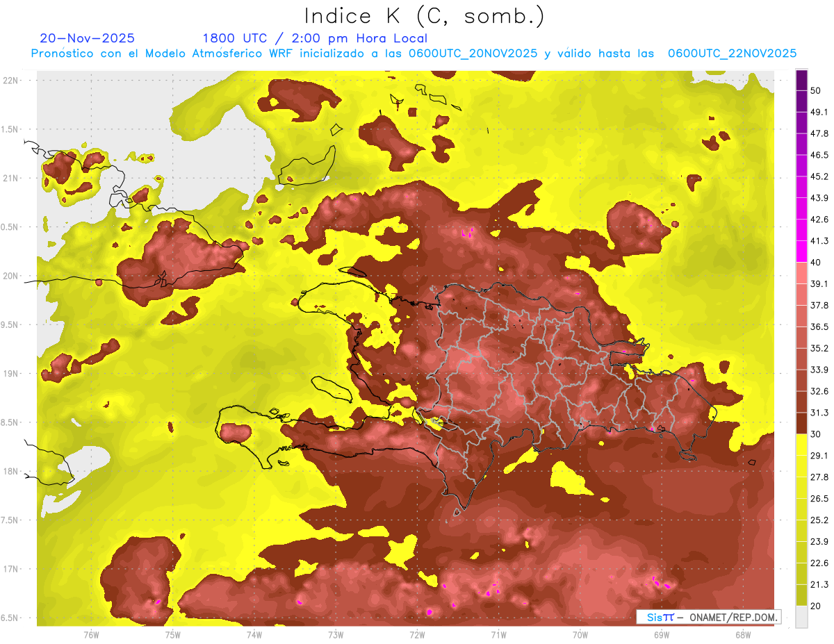Click the '70W' longitude label
The height and width of the screenshot is (644, 834).
pyautogui.click(x=580, y=634)
